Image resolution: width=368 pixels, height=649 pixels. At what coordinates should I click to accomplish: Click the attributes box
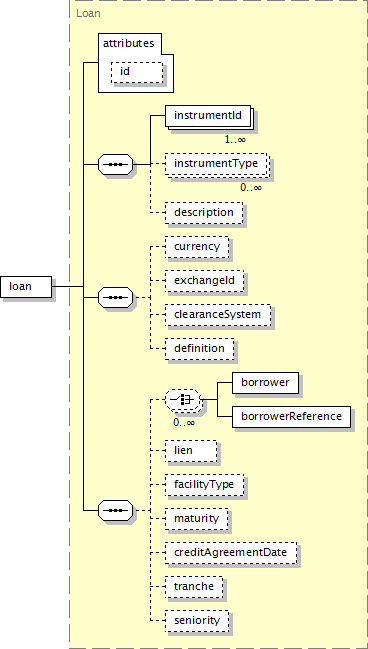point(135,62)
